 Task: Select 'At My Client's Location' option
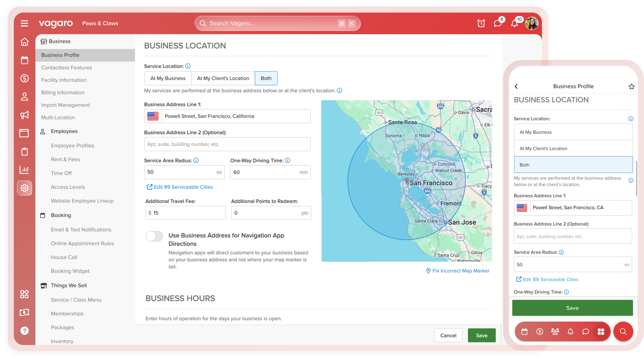pyautogui.click(x=223, y=78)
